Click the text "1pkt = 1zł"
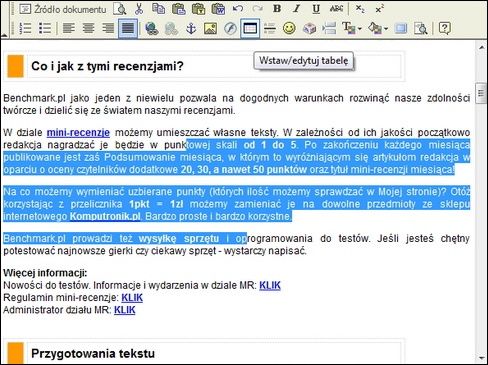 (x=156, y=204)
